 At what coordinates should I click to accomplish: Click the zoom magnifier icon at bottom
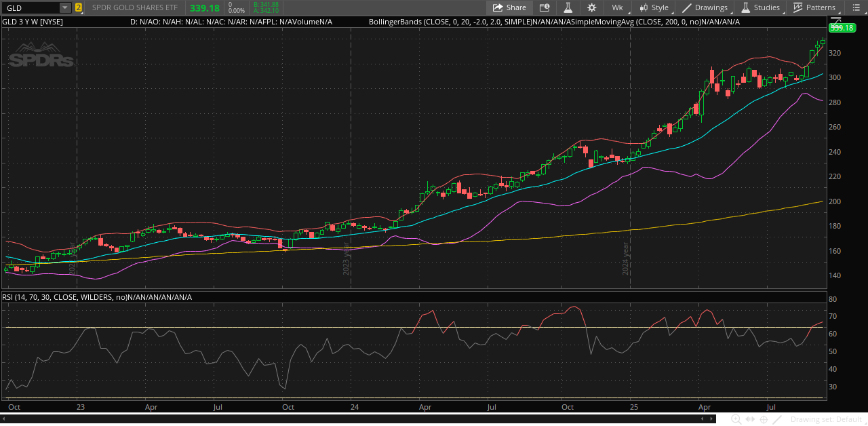pyautogui.click(x=736, y=419)
